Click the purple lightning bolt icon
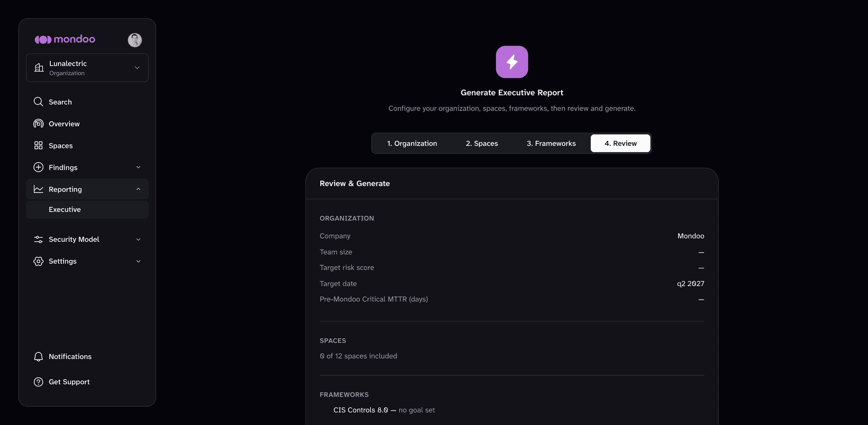 [x=512, y=62]
